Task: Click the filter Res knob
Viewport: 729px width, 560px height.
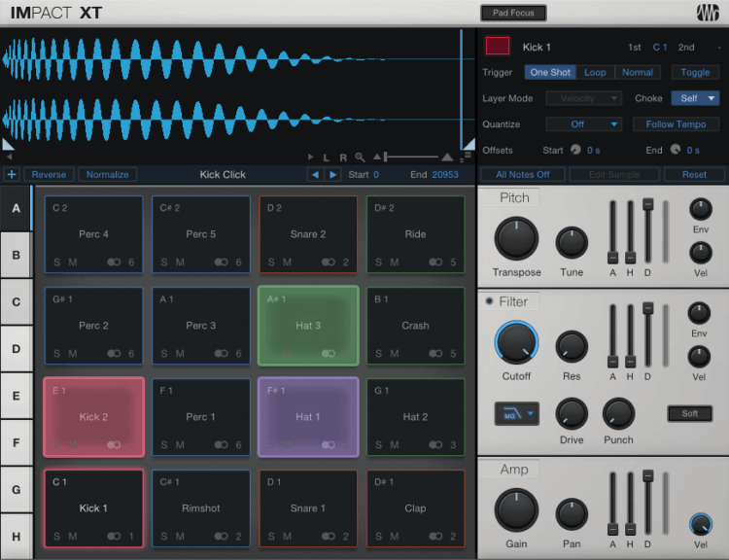Action: pos(572,346)
